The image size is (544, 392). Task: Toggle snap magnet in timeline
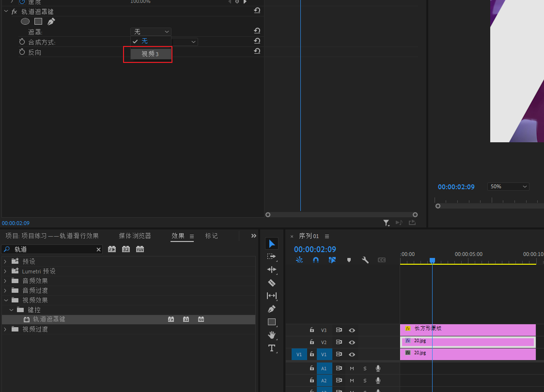point(316,260)
